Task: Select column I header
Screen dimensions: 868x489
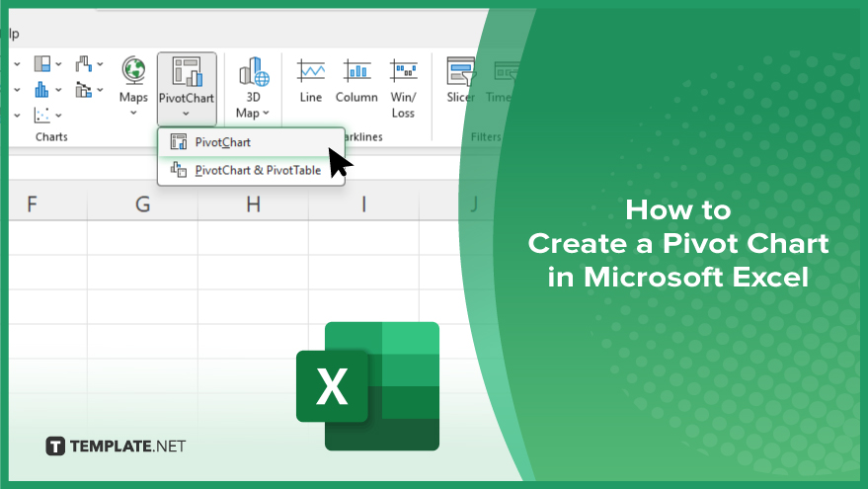Action: [x=363, y=204]
